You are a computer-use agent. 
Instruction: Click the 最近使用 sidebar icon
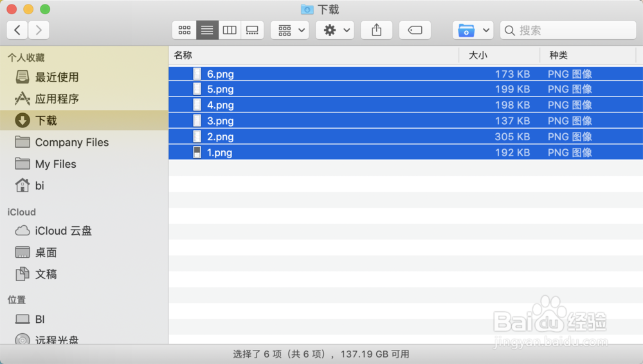(22, 77)
